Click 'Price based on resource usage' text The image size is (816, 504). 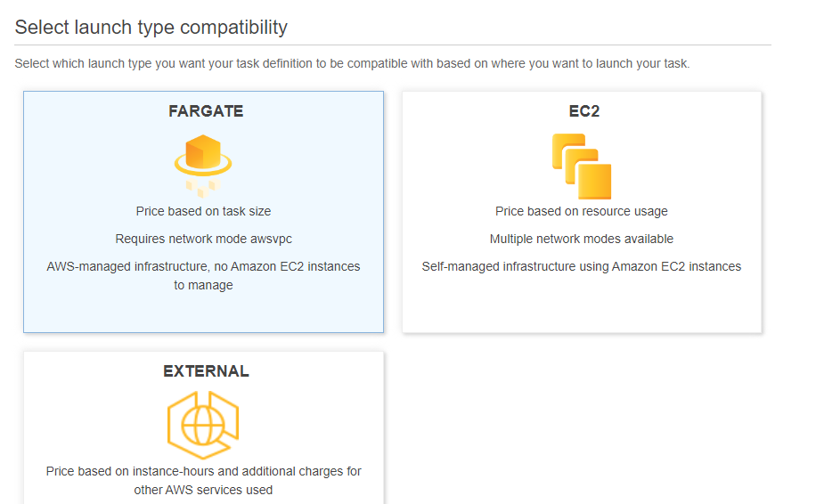click(x=582, y=211)
